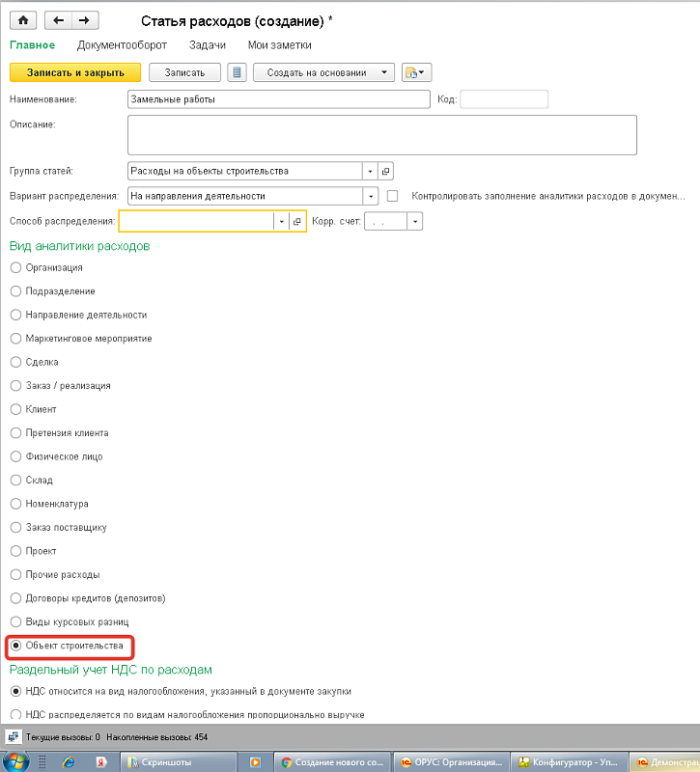Screen dimensions: 700x772
Task: Navigate forward with the right arrow
Action: coord(85,20)
